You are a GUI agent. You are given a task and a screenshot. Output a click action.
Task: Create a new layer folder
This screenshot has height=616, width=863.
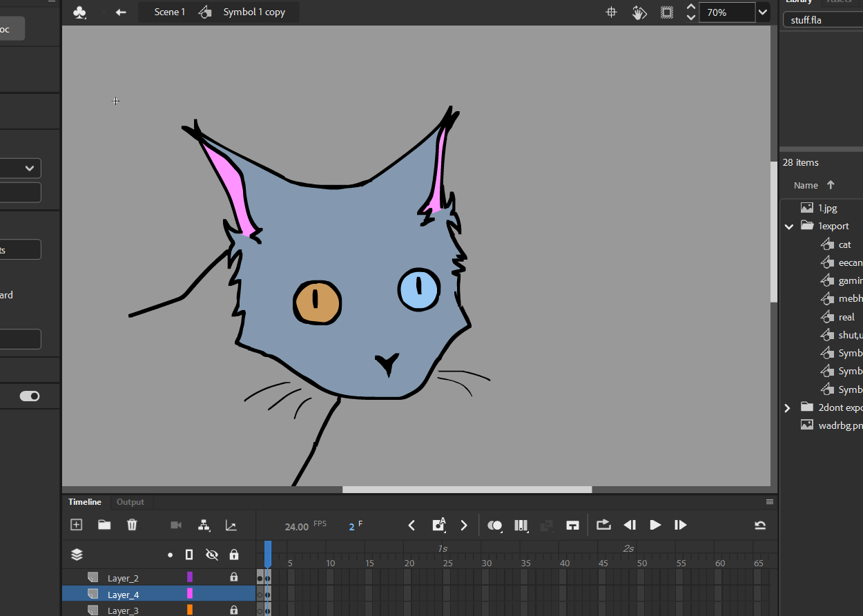click(x=104, y=525)
